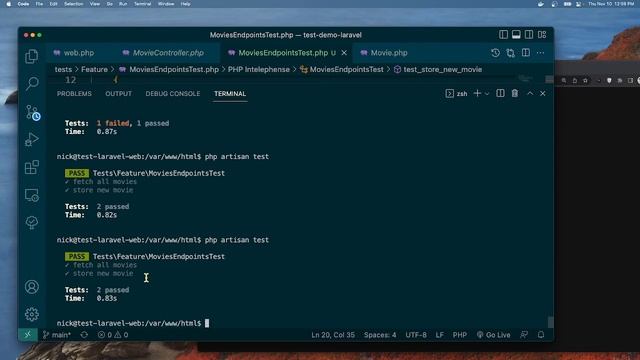Viewport: 640px width, 360px height.
Task: Open the Source Control view
Action: point(32,112)
